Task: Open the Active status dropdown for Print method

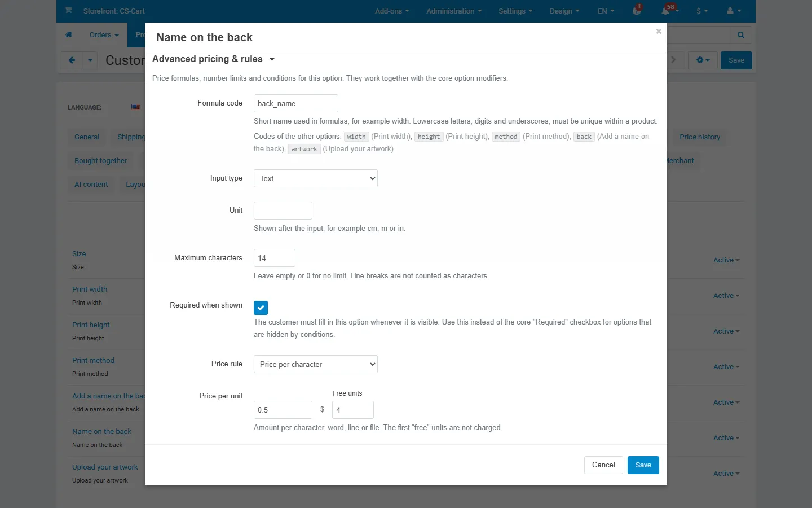Action: click(726, 367)
